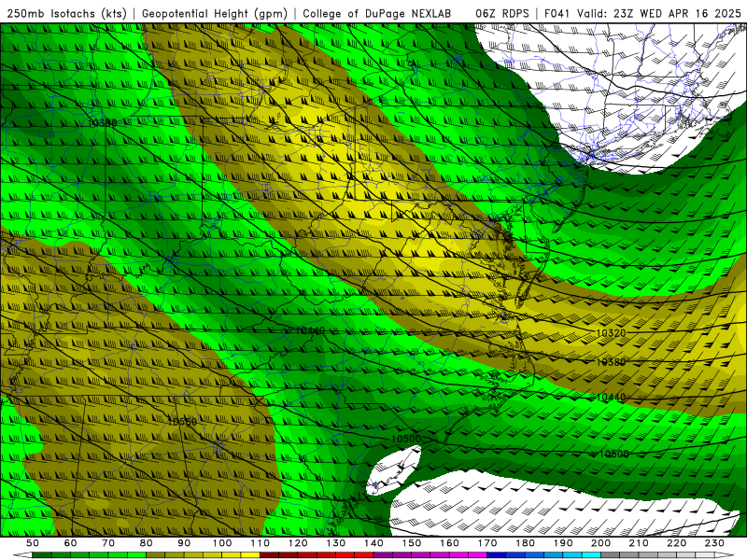Select the "F041" forecast hour text

tap(557, 14)
